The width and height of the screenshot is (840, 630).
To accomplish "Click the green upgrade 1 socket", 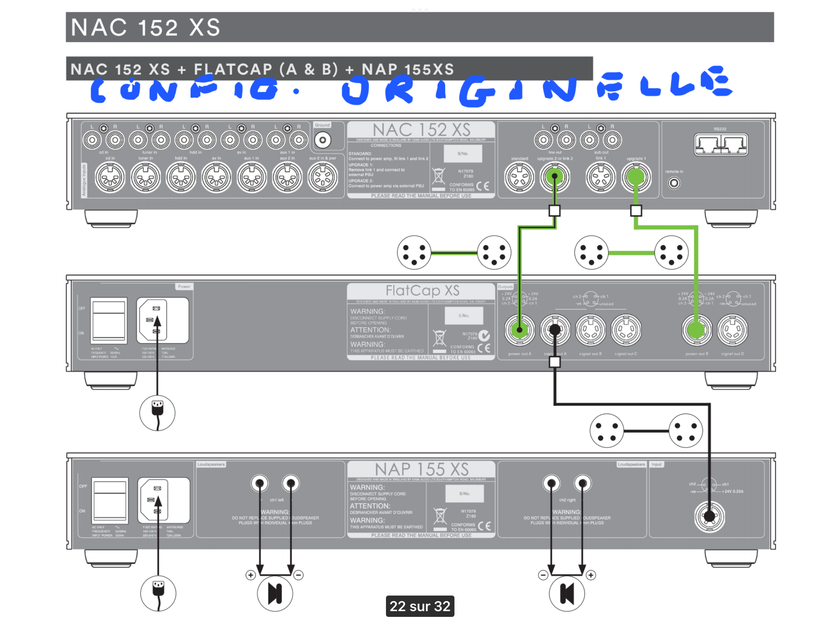I will coord(636,177).
